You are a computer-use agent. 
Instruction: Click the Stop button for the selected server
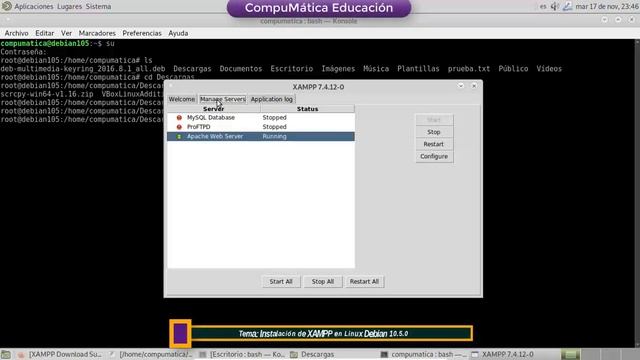434,132
